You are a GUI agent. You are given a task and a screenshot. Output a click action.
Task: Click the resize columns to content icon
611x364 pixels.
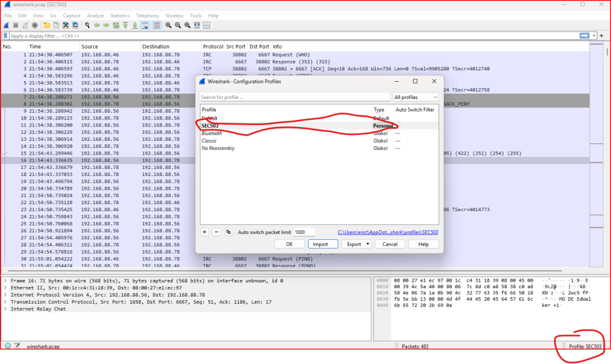point(197,25)
